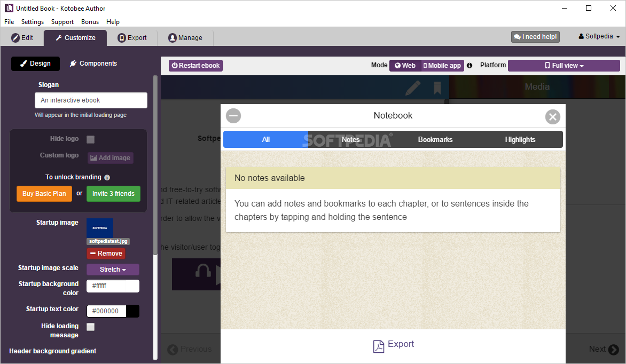Show All items in Notebook

coord(266,139)
